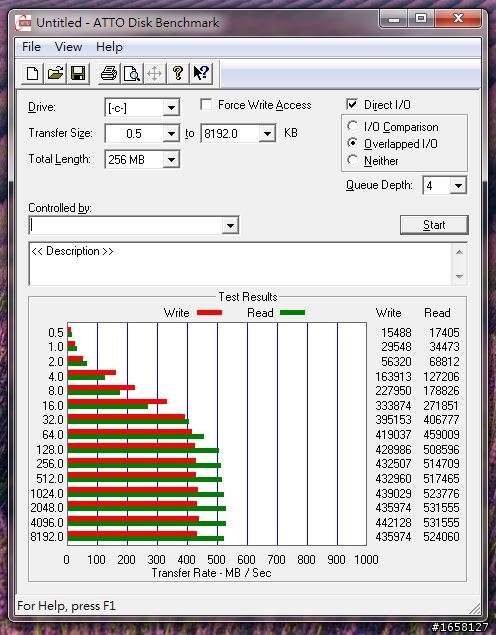The image size is (496, 635).
Task: Enable Force Write Access checkbox
Action: pos(206,105)
